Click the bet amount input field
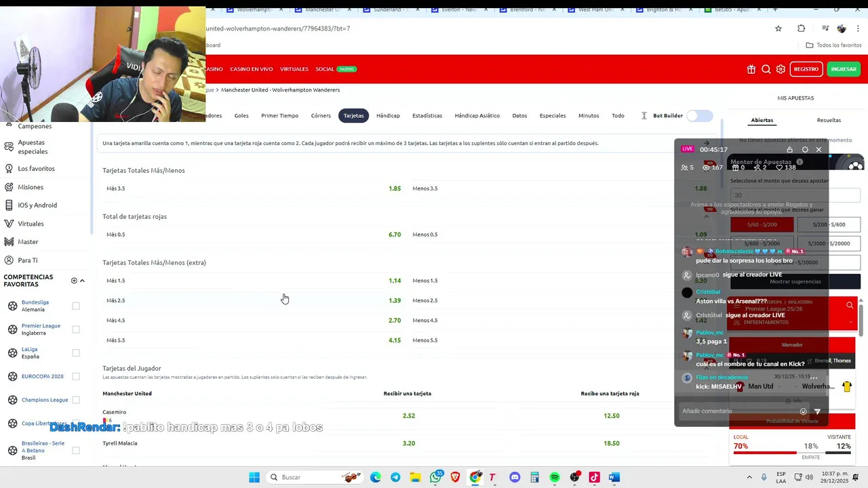The width and height of the screenshot is (868, 488). tap(795, 195)
